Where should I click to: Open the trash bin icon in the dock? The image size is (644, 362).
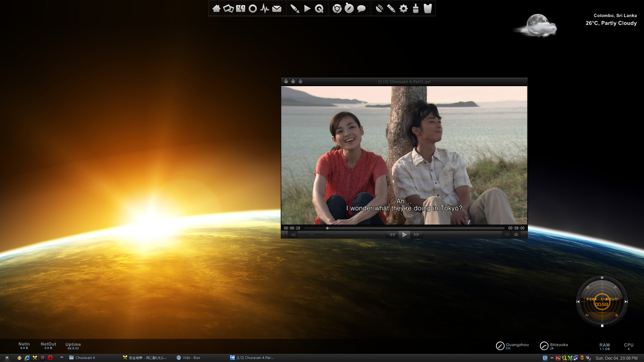pos(428,8)
